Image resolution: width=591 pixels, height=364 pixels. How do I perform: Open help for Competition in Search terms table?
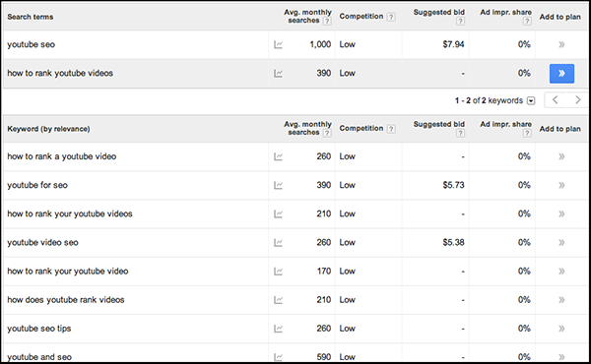click(391, 17)
